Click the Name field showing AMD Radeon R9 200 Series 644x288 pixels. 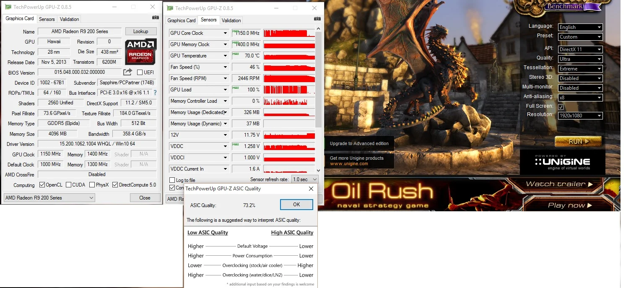(x=80, y=31)
